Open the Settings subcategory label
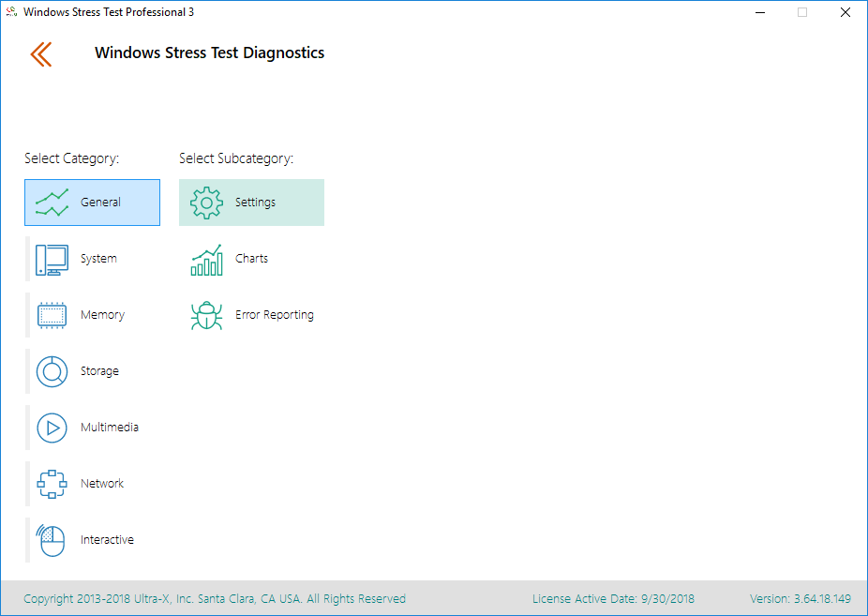 pyautogui.click(x=255, y=202)
